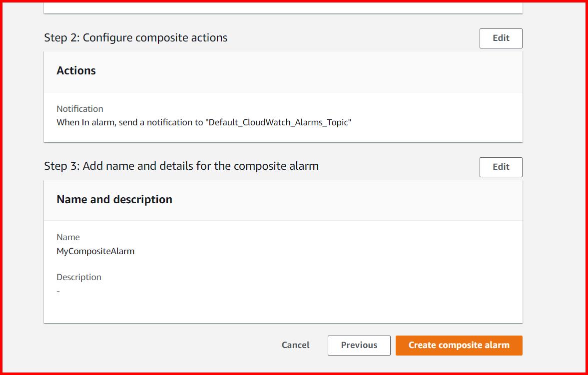Click the Name field label
This screenshot has width=588, height=375.
[x=68, y=237]
